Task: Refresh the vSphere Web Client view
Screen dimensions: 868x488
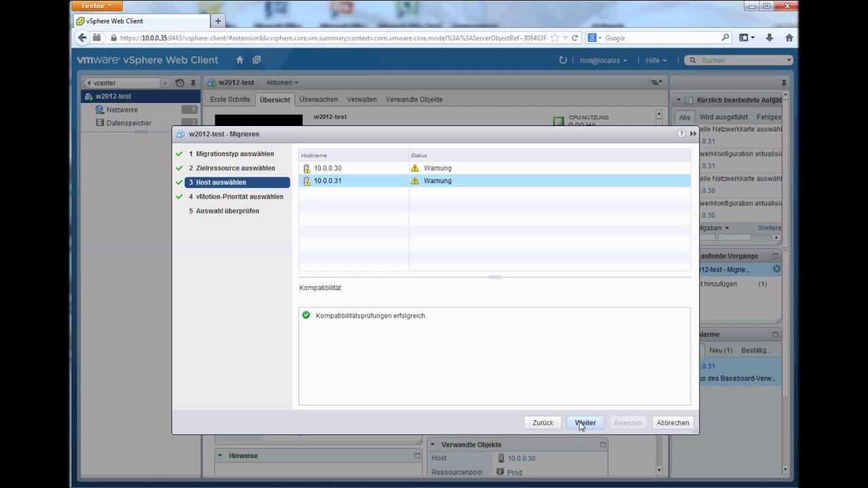Action: click(x=563, y=60)
